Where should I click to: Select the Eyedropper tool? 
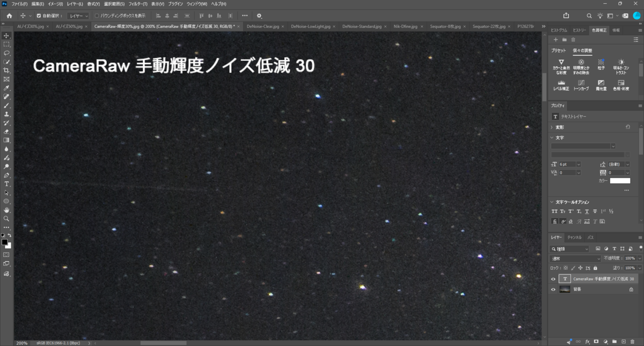(6, 88)
